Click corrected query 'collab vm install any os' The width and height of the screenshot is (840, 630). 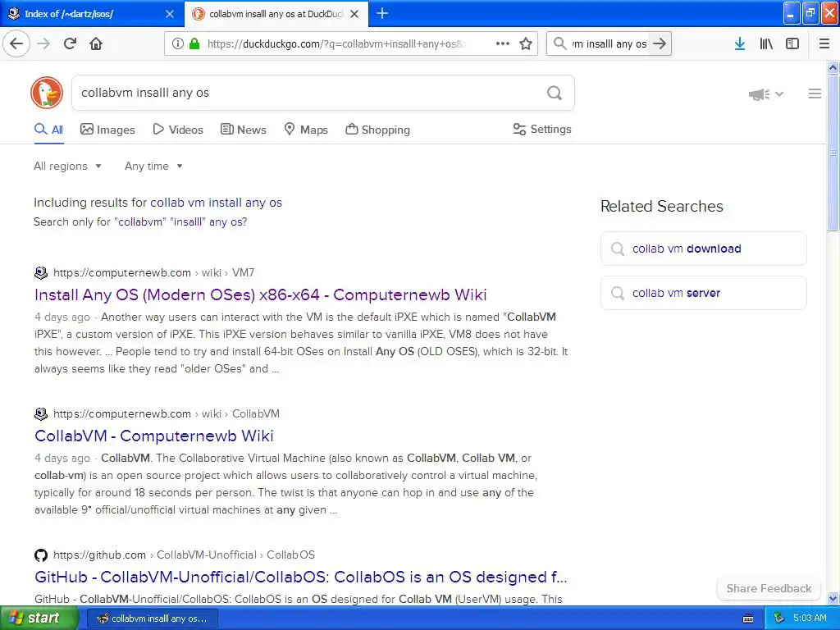(x=216, y=203)
